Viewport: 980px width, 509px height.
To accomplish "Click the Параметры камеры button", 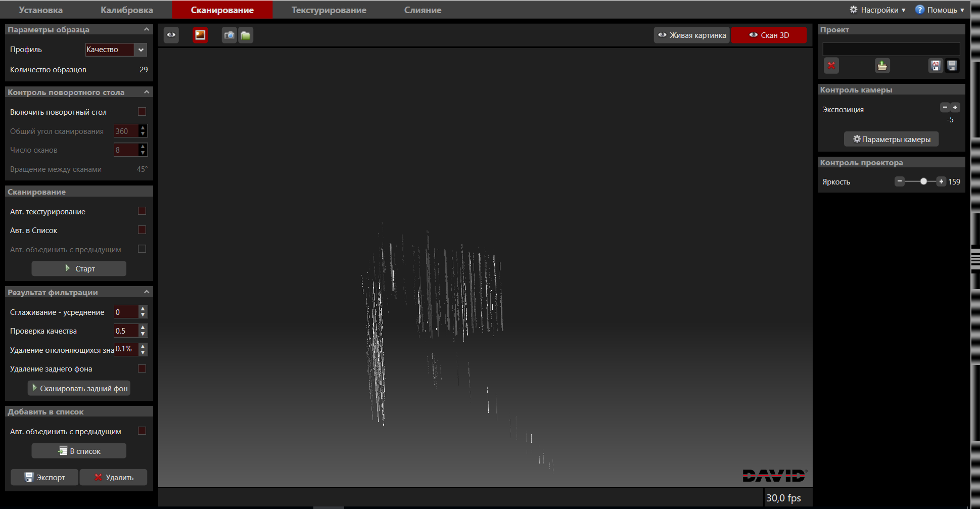I will pyautogui.click(x=892, y=139).
